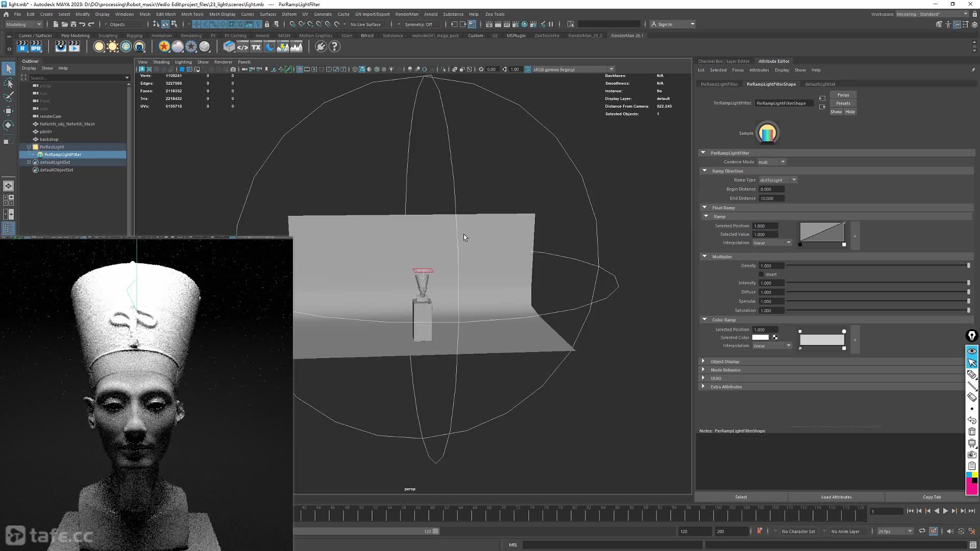
Task: Activate the Move tool in toolbox
Action: click(9, 111)
